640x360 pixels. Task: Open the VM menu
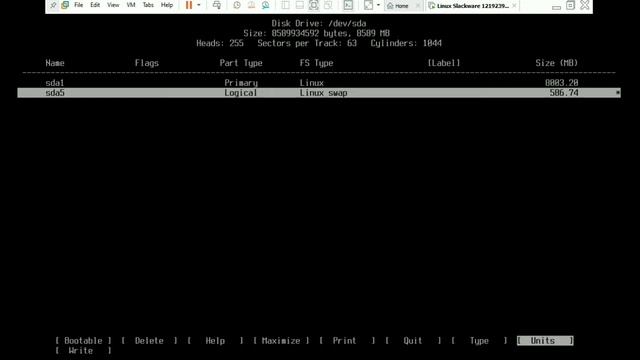pyautogui.click(x=131, y=5)
